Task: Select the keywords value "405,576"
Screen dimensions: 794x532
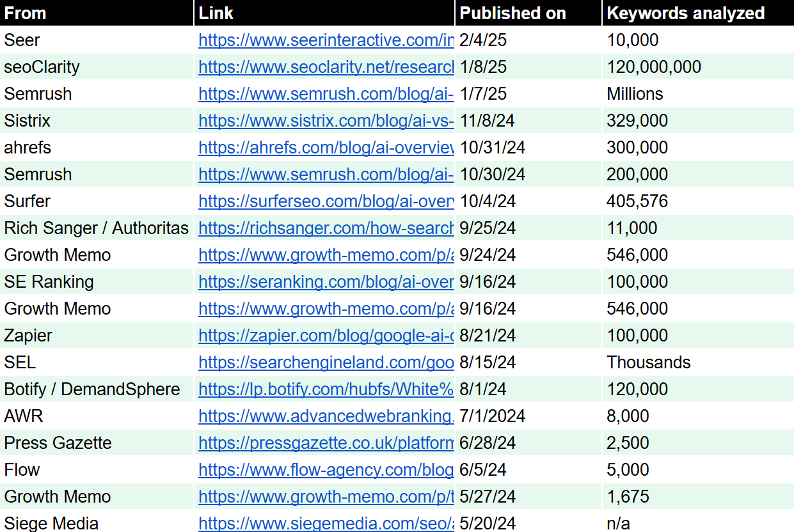Action: click(x=637, y=201)
